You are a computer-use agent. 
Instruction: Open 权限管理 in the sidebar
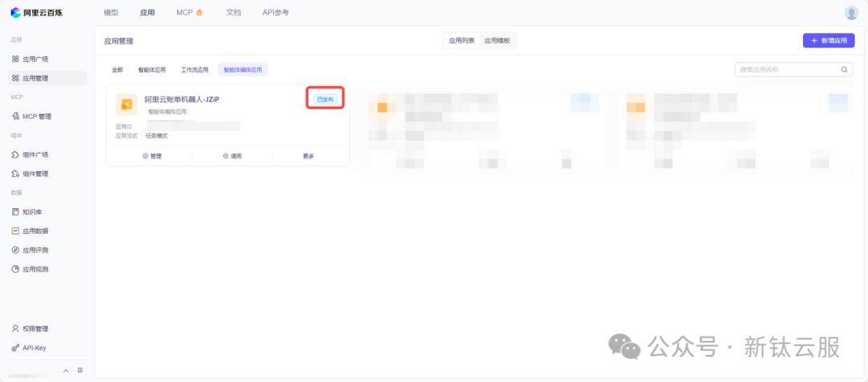click(47, 329)
